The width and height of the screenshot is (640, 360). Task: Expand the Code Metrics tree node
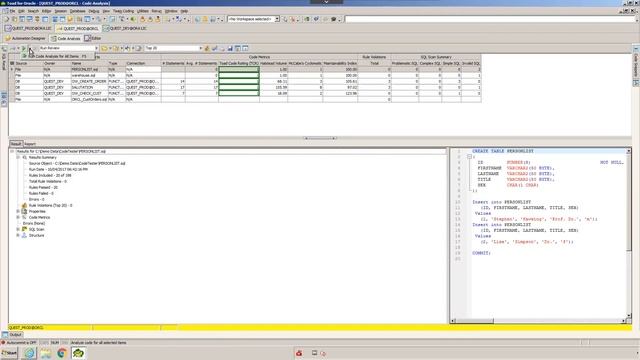[x=18, y=217]
